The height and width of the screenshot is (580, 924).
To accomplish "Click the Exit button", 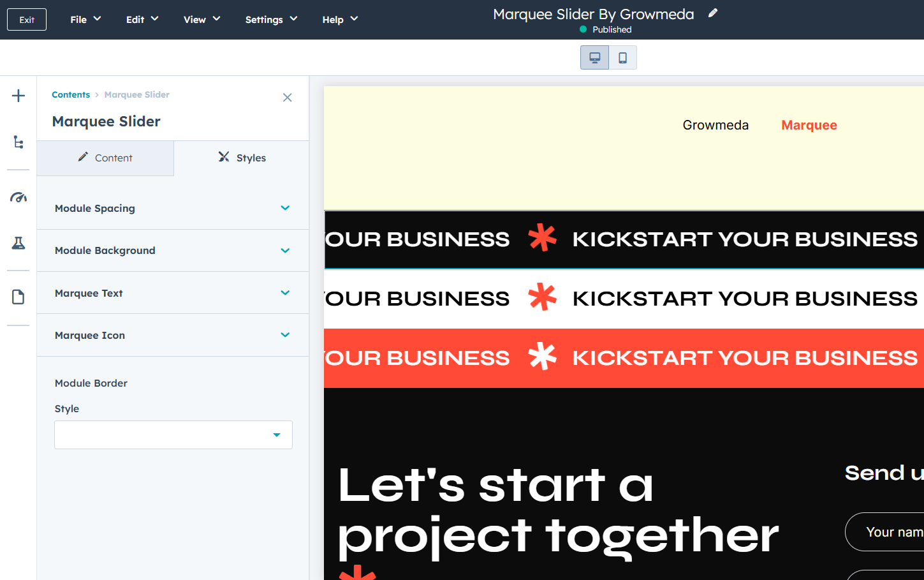I will pyautogui.click(x=27, y=20).
